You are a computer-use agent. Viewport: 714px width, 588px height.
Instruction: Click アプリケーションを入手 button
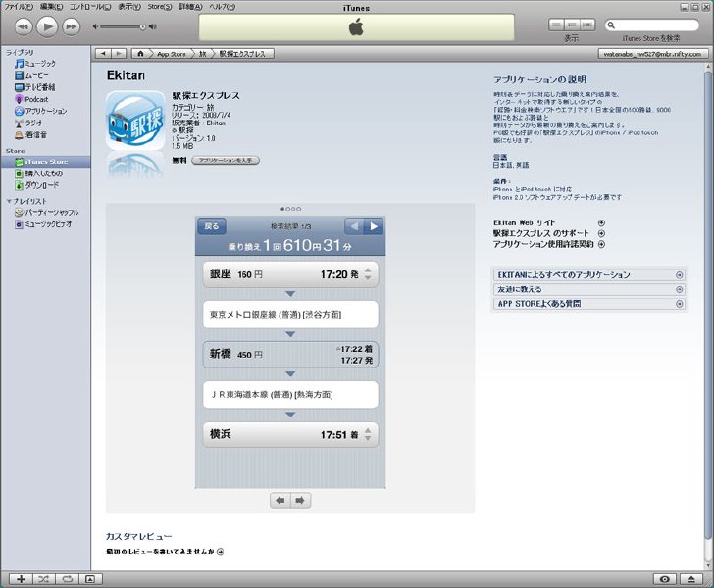(226, 160)
